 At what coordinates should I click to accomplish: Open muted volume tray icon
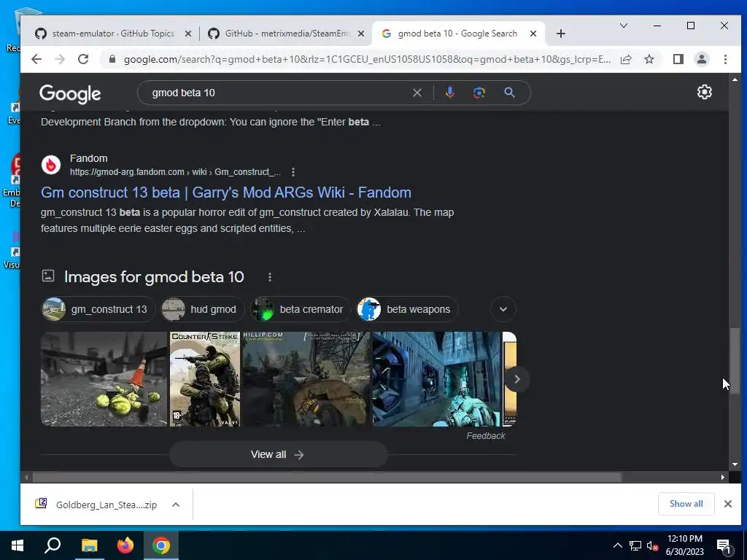[x=652, y=545]
